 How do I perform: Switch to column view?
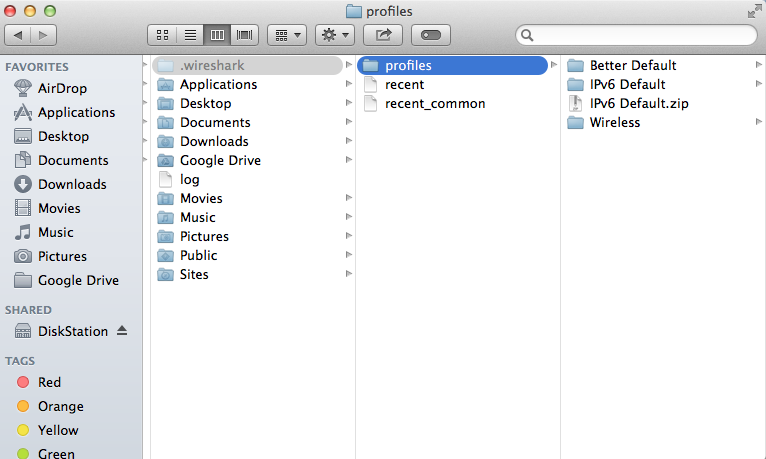point(217,35)
